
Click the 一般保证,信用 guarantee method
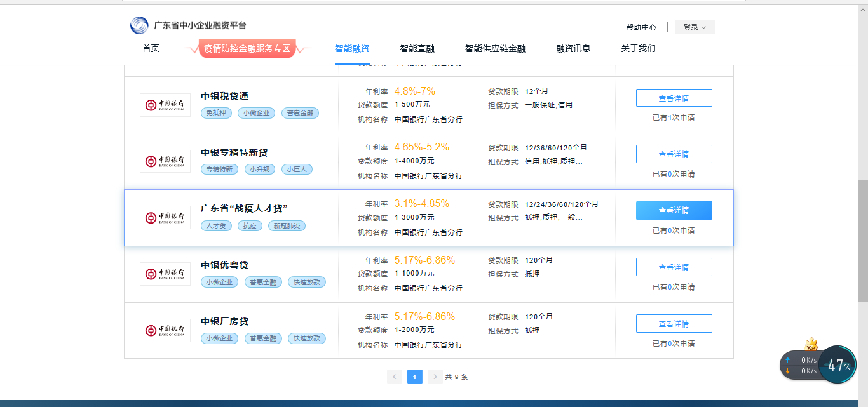[548, 105]
